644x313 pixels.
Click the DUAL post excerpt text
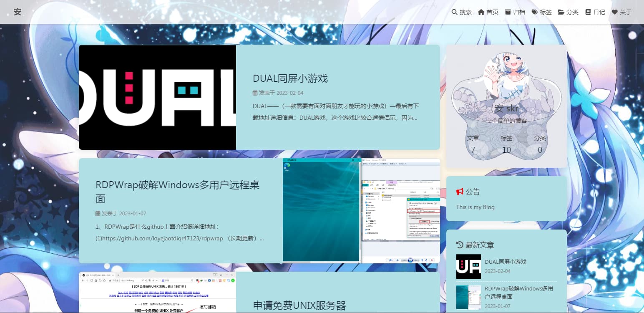pos(336,112)
